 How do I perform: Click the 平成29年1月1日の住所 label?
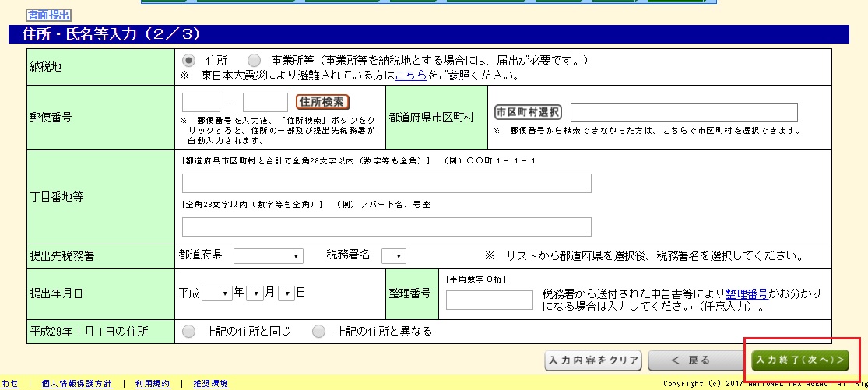(x=89, y=332)
